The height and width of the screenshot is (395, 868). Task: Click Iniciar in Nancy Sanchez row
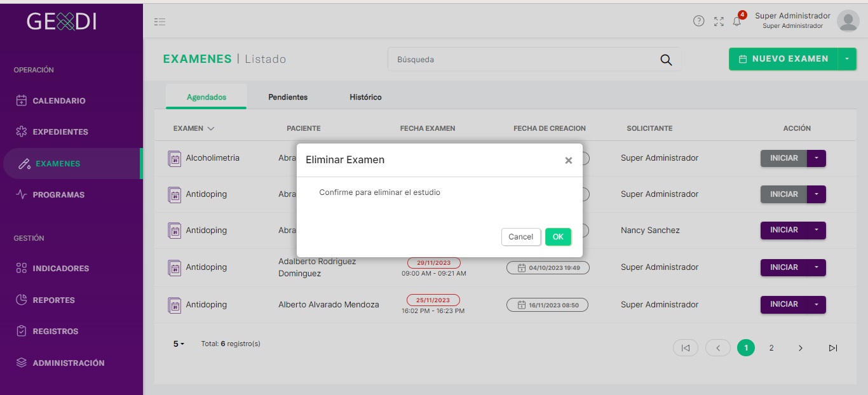click(783, 230)
